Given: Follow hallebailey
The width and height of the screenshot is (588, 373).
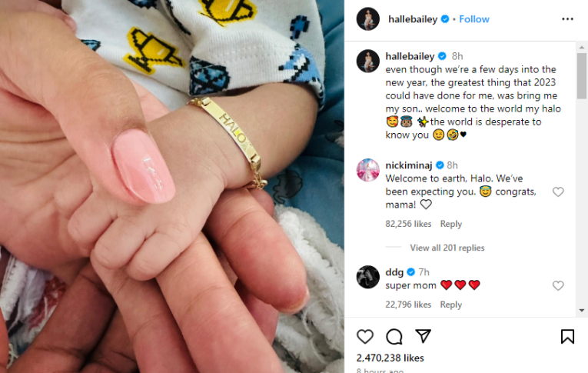Looking at the screenshot, I should (x=474, y=19).
